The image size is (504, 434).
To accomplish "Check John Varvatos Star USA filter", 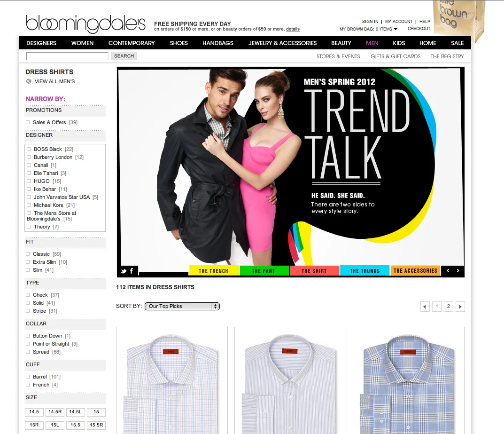I will coord(29,197).
